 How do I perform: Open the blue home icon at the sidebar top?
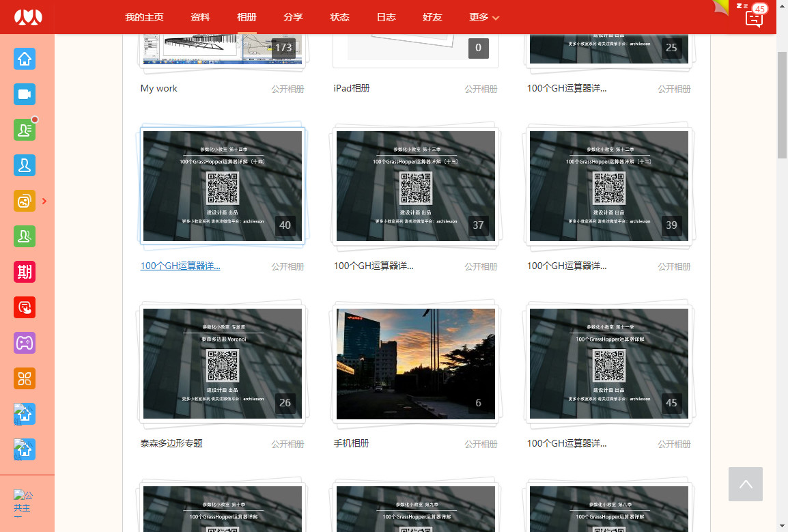(x=25, y=59)
